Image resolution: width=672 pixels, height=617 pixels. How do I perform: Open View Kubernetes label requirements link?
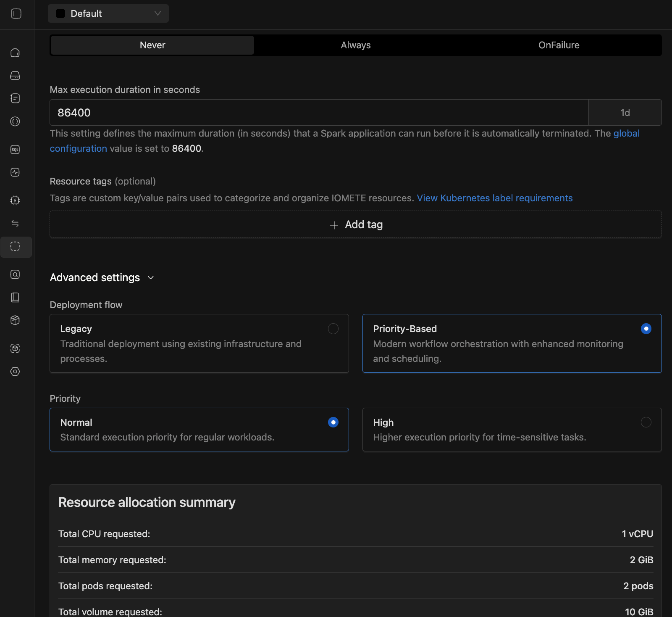(x=494, y=198)
